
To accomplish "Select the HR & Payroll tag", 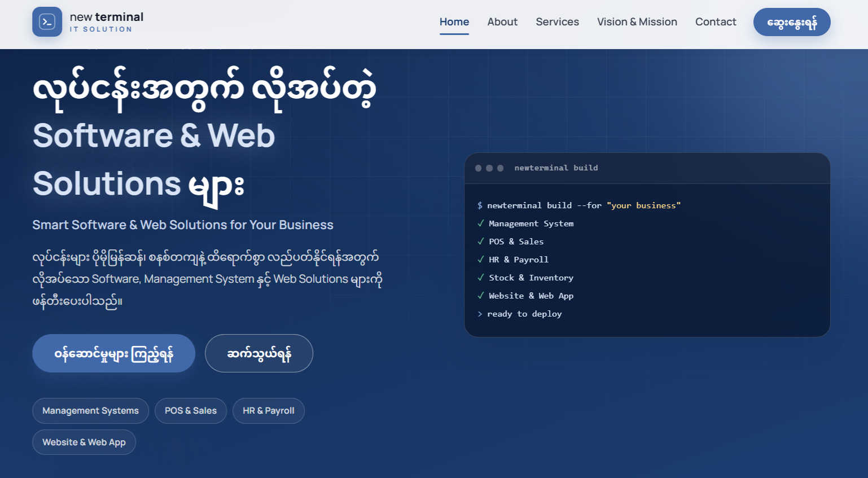I will [269, 411].
